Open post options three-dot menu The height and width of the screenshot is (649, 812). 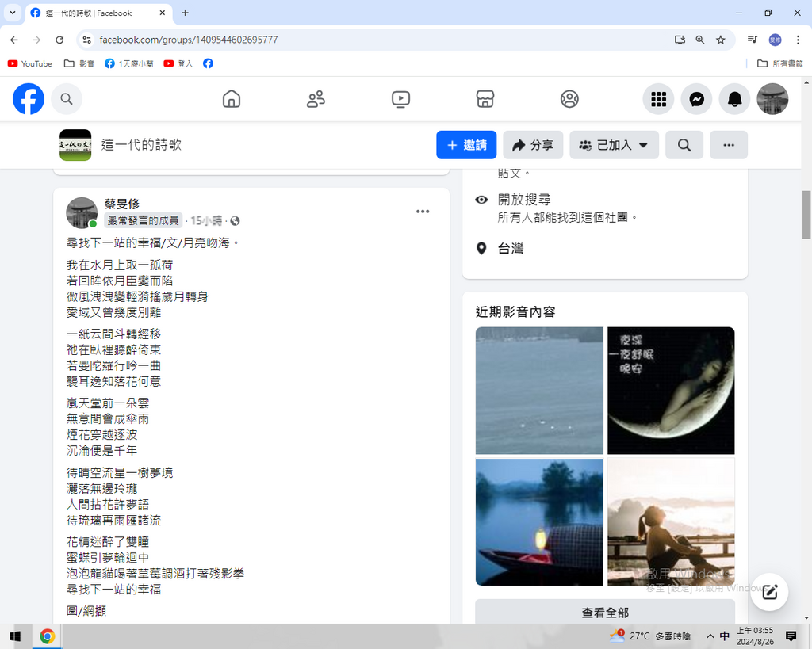tap(423, 211)
